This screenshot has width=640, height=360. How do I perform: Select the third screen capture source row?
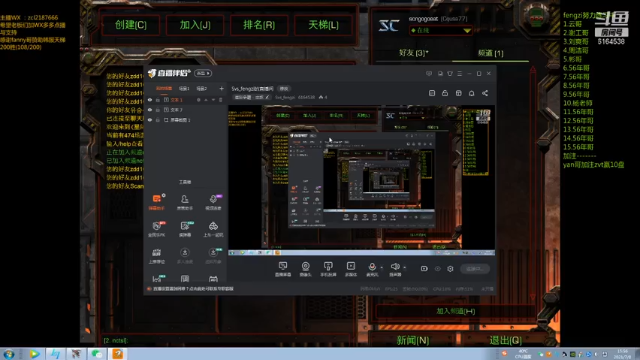pos(185,120)
